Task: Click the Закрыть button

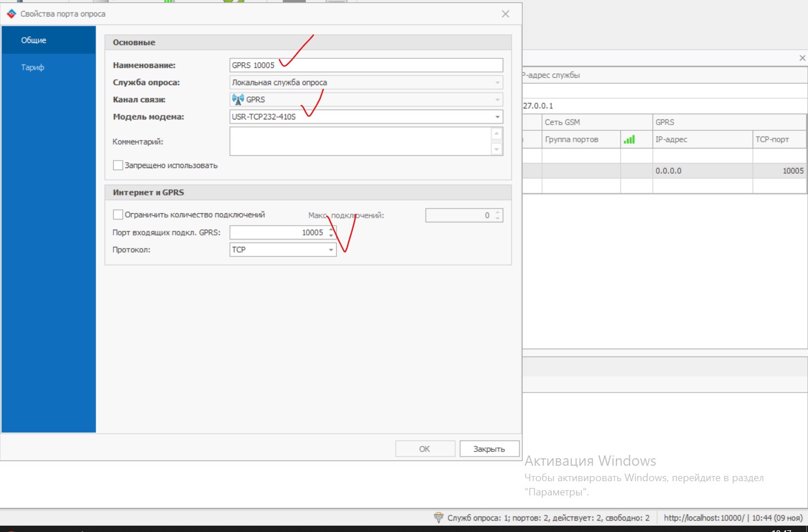Action: [489, 449]
